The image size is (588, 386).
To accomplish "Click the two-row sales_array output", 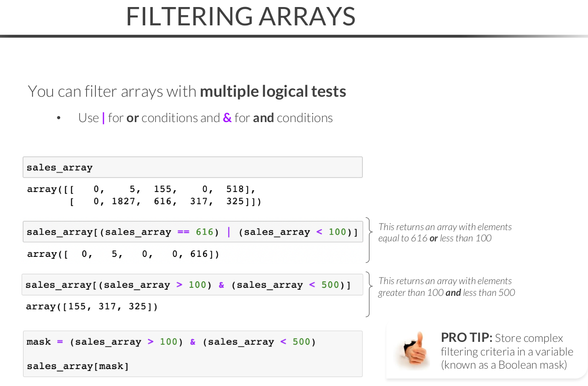I will point(143,195).
